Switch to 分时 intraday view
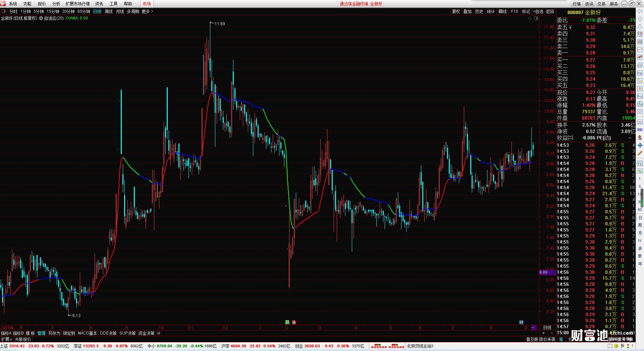 pos(13,11)
